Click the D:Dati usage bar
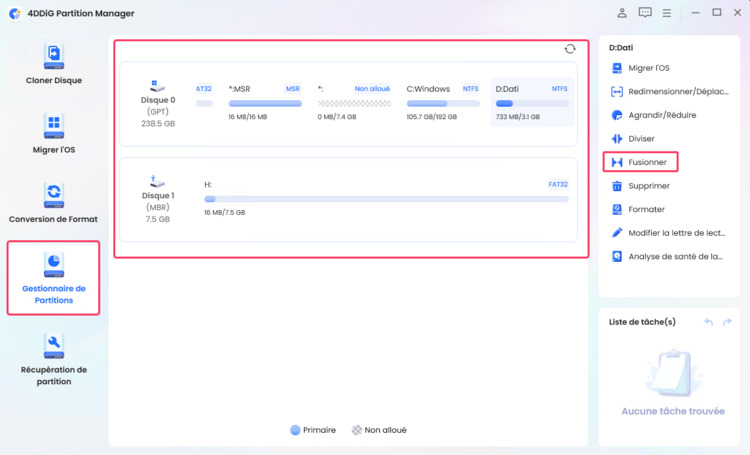Viewport: 750px width, 455px height. [x=532, y=103]
